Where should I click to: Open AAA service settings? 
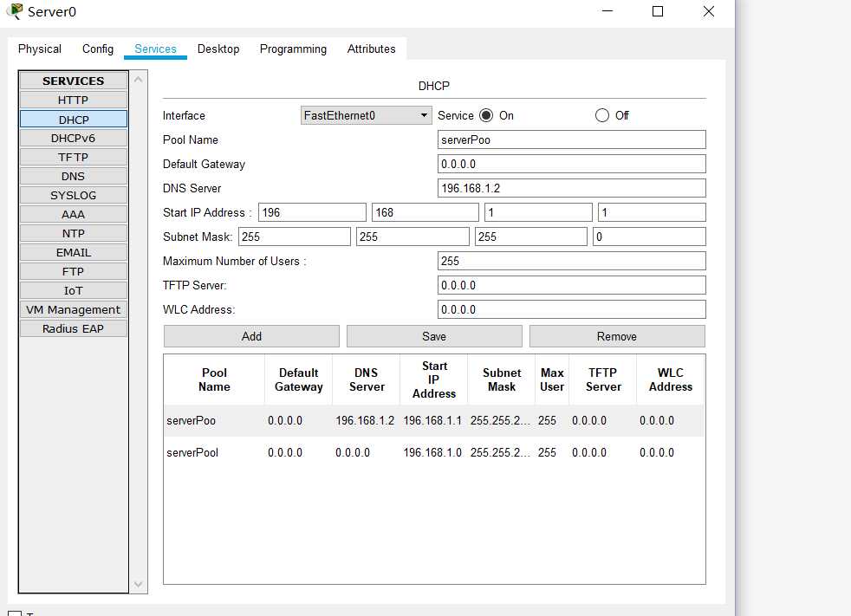pos(74,214)
